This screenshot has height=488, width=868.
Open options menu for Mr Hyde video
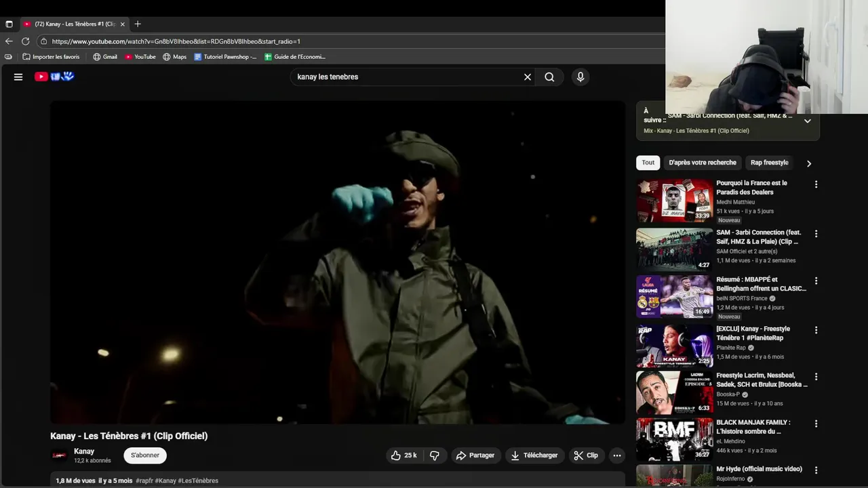[x=816, y=470]
